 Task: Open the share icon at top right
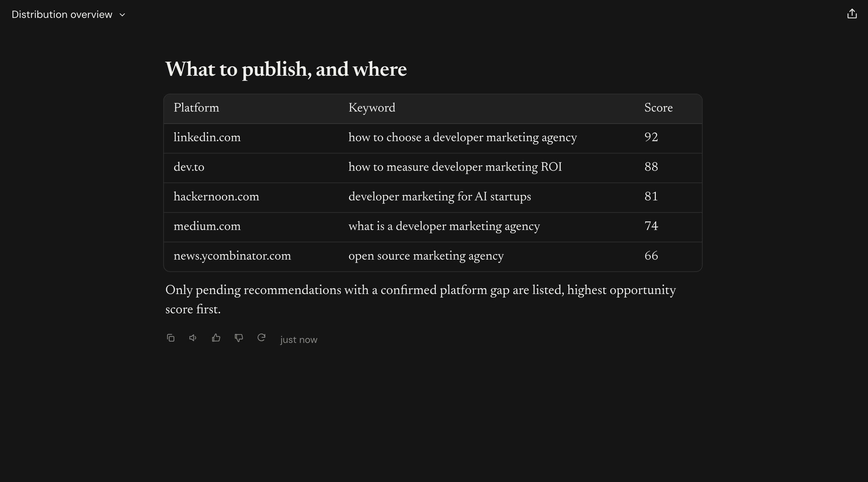point(852,14)
